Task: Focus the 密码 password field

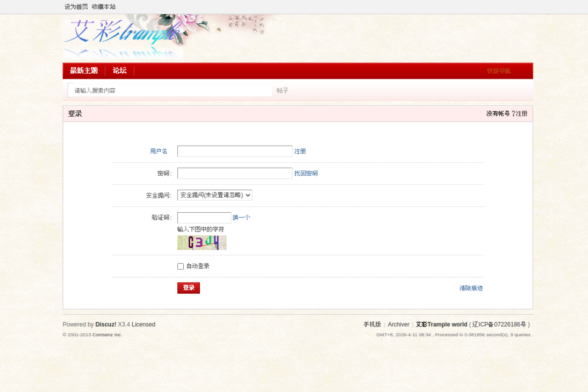Action: pyautogui.click(x=235, y=173)
